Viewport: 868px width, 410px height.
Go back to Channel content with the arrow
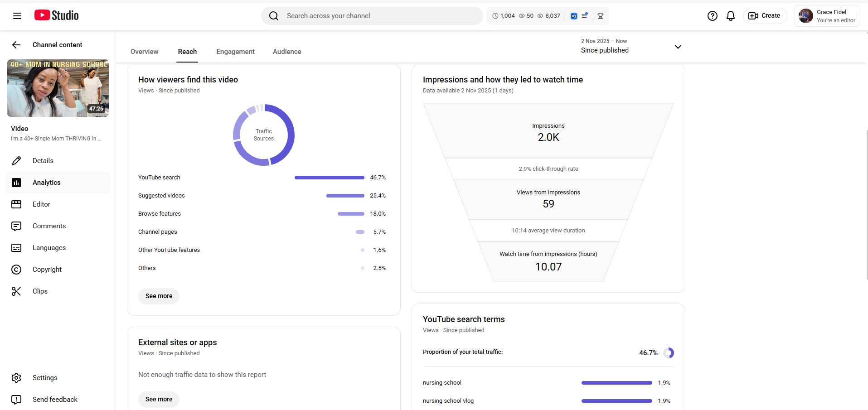(x=16, y=45)
